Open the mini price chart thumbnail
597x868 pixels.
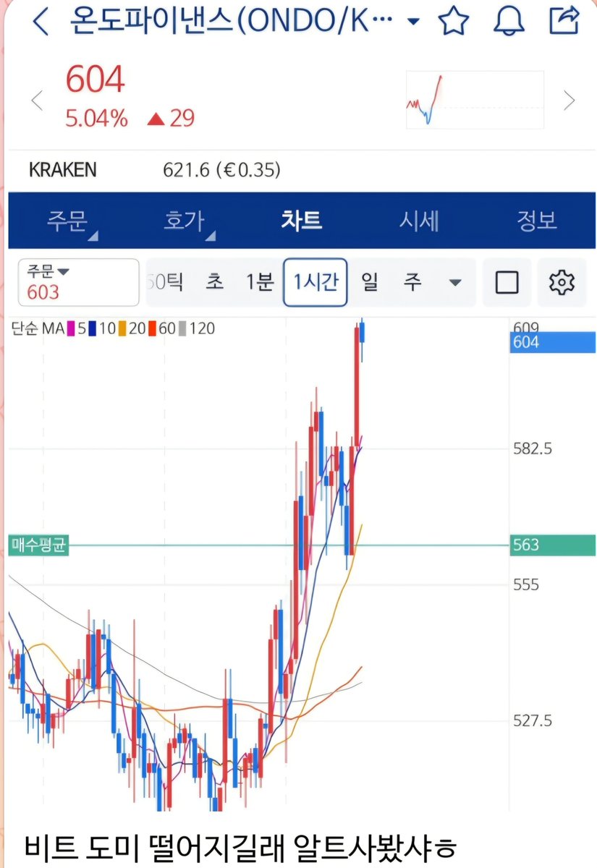click(474, 100)
